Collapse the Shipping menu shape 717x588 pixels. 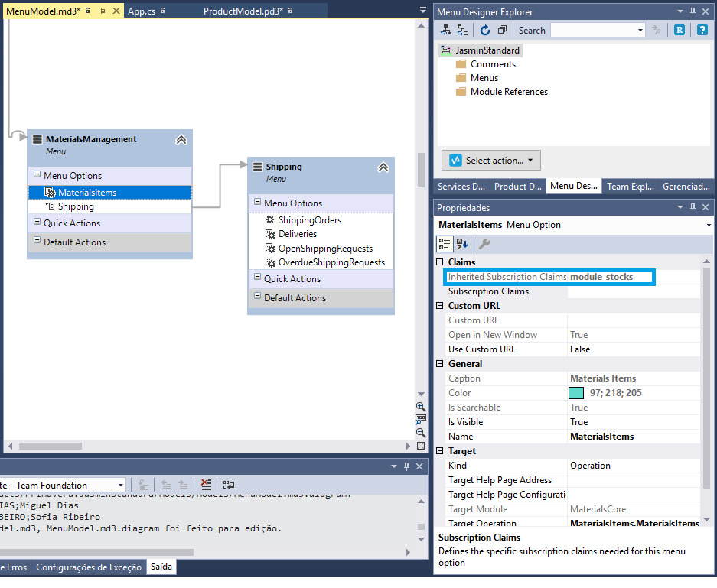[383, 167]
